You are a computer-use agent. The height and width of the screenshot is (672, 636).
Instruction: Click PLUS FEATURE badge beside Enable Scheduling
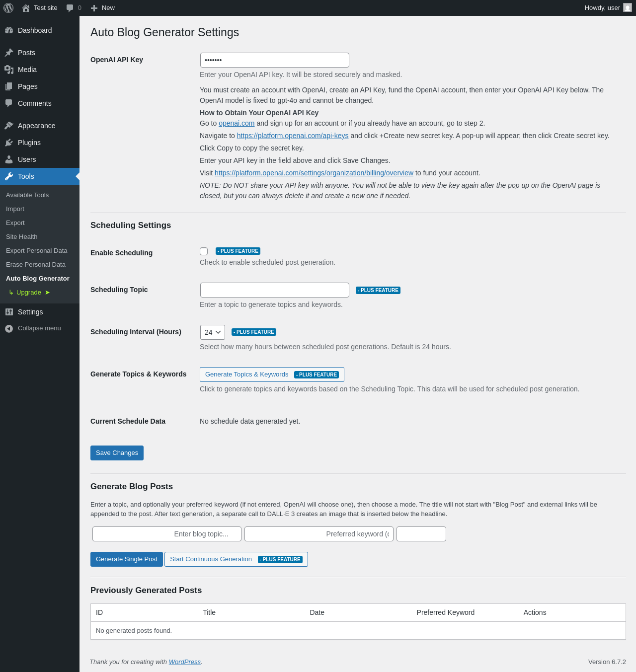click(x=238, y=251)
